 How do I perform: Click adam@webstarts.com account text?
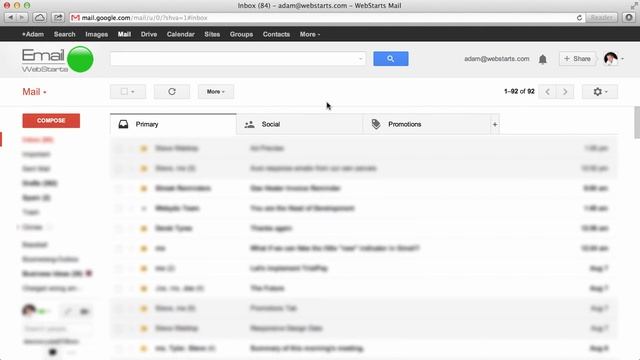[496, 59]
